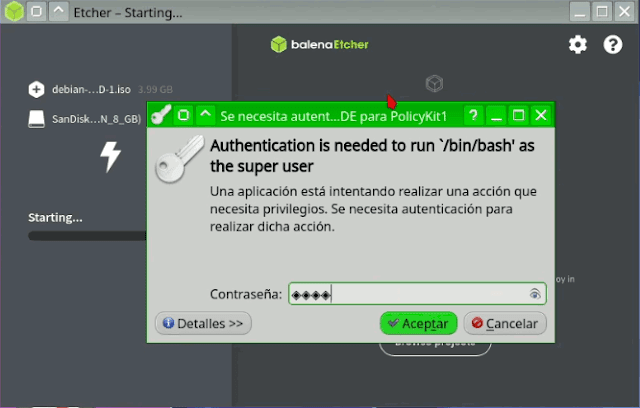Image resolution: width=640 pixels, height=408 pixels.
Task: Close the PolicyKit dialog window
Action: (541, 115)
